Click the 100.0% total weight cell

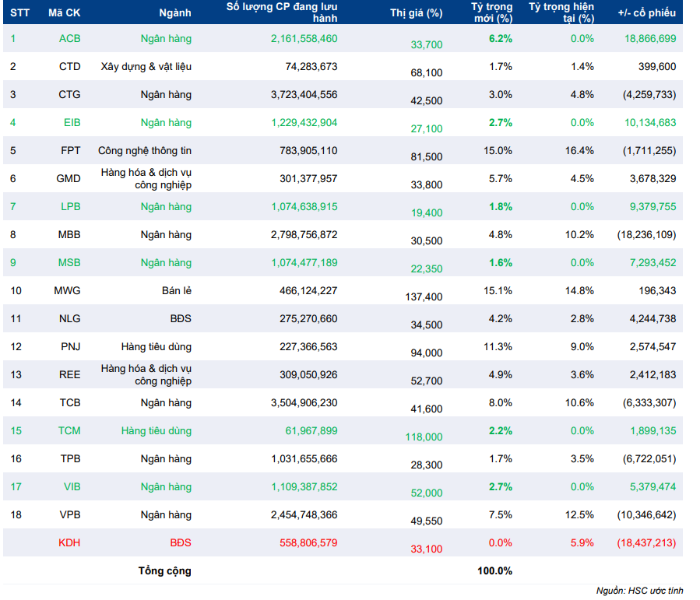click(x=494, y=570)
